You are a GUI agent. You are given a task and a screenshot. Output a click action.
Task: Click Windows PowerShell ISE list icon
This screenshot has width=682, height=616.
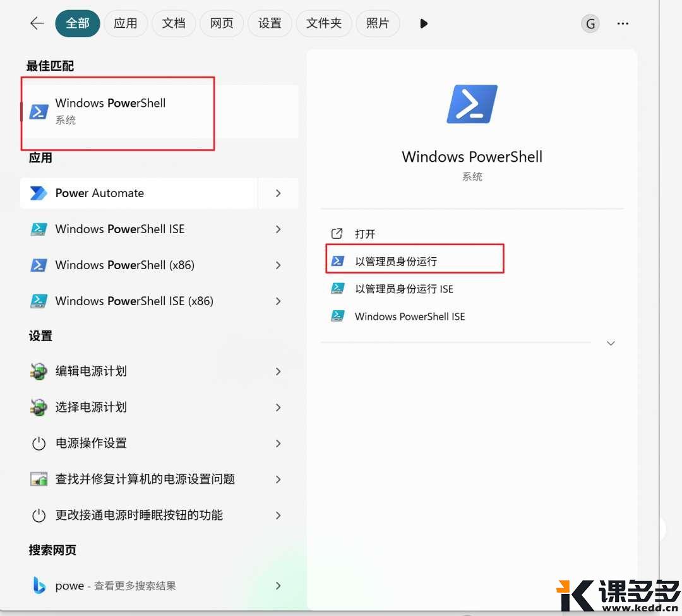click(39, 229)
